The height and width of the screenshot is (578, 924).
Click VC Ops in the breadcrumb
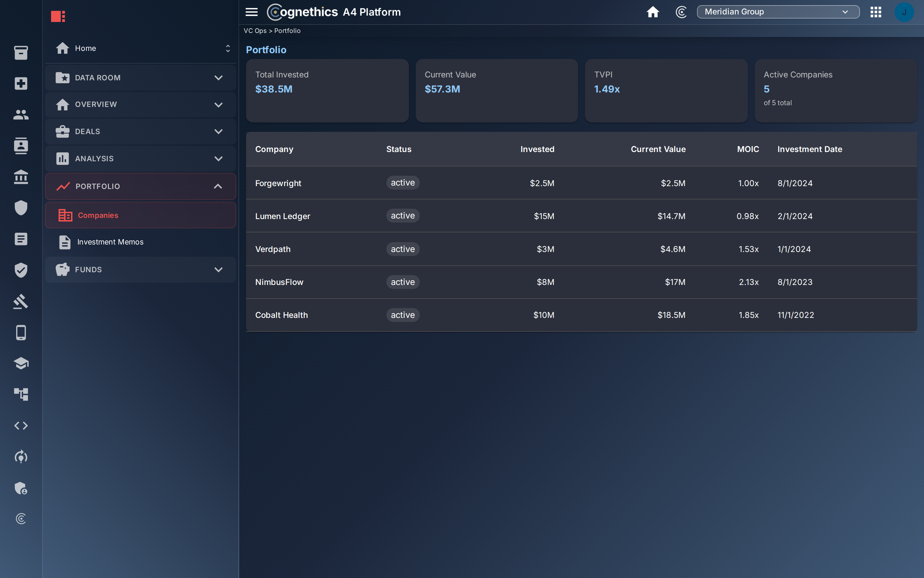(255, 31)
